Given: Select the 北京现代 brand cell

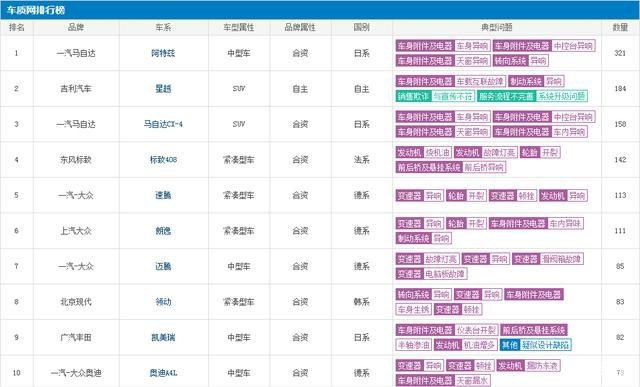Looking at the screenshot, I should [x=76, y=302].
